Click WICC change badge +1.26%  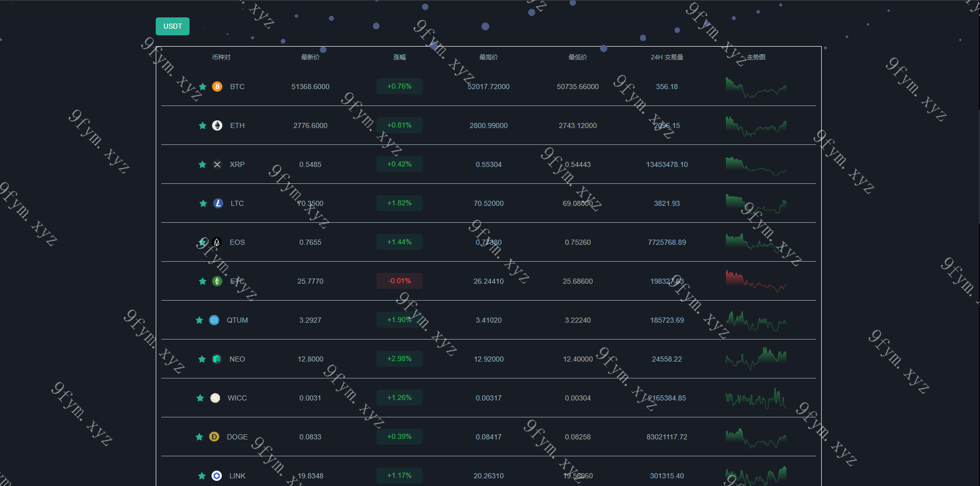point(400,398)
